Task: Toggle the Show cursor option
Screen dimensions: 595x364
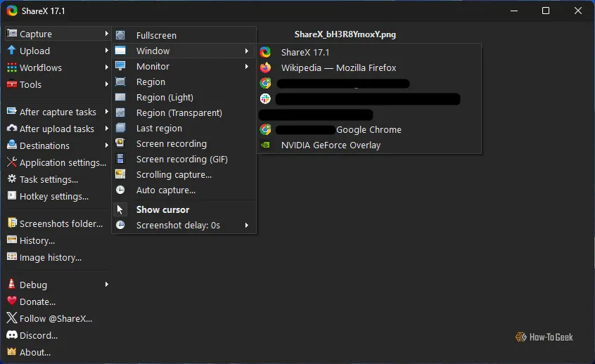Action: [x=162, y=209]
